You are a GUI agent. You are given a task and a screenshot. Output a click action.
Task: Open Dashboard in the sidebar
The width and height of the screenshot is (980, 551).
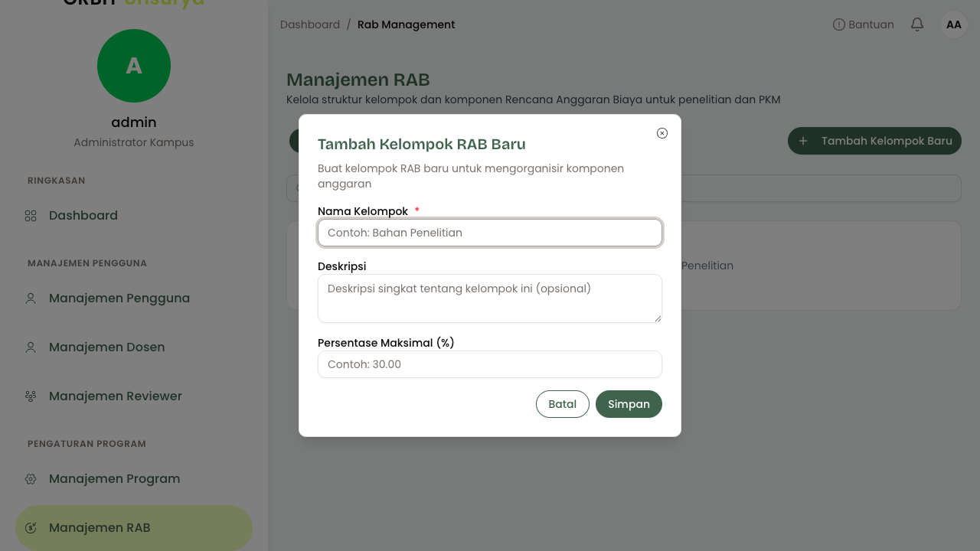point(134,216)
